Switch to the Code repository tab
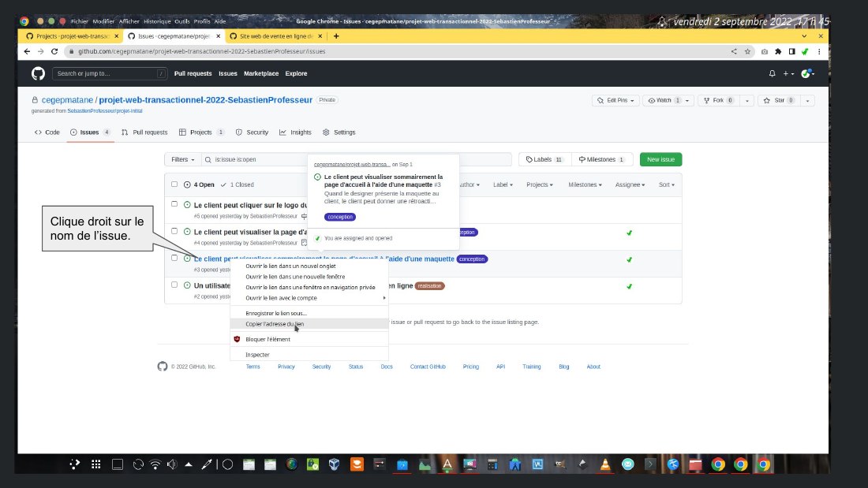This screenshot has height=488, width=868. pyautogui.click(x=47, y=132)
